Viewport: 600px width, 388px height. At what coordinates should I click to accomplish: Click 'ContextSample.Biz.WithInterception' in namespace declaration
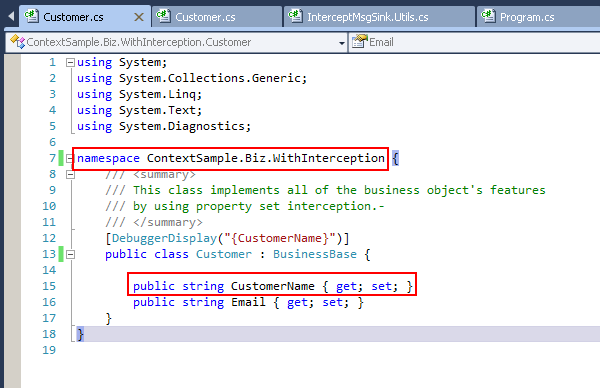coord(266,158)
